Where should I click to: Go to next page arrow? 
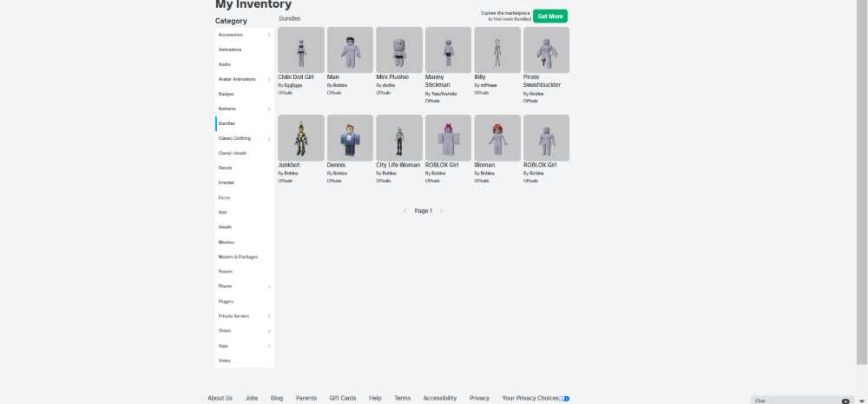coord(441,211)
